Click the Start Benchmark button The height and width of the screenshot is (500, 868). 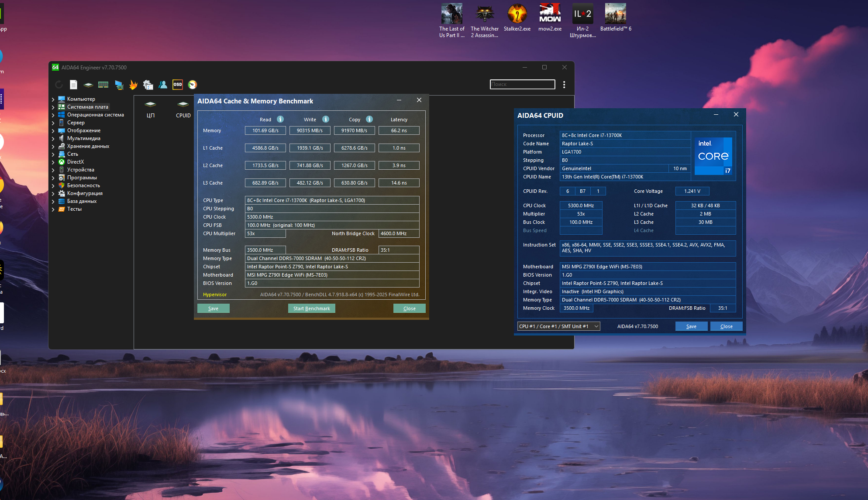[x=311, y=308]
